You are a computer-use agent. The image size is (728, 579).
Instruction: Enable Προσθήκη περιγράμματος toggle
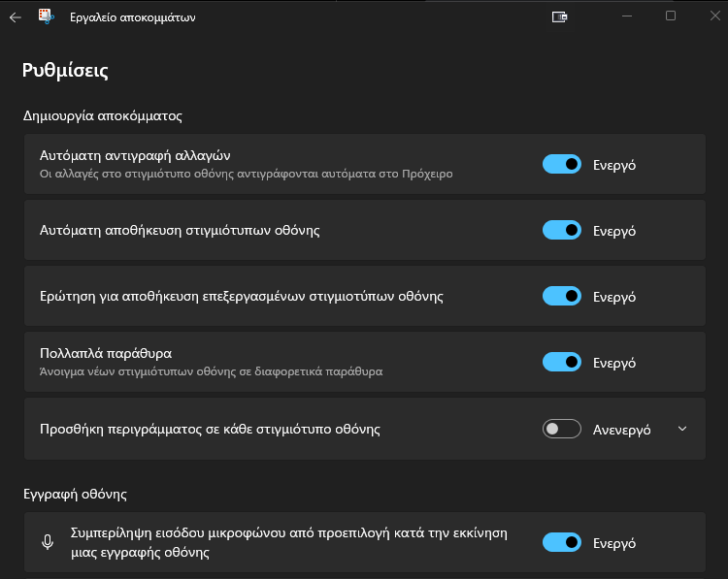562,429
